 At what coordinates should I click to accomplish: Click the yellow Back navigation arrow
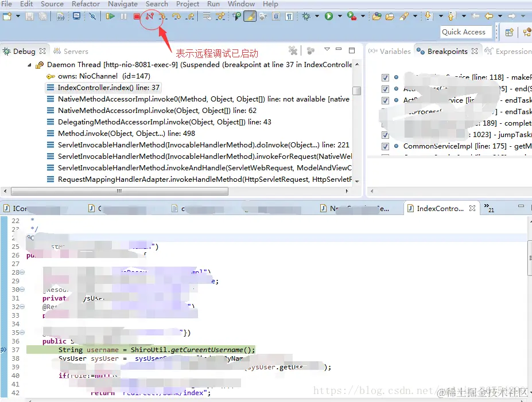click(x=489, y=16)
